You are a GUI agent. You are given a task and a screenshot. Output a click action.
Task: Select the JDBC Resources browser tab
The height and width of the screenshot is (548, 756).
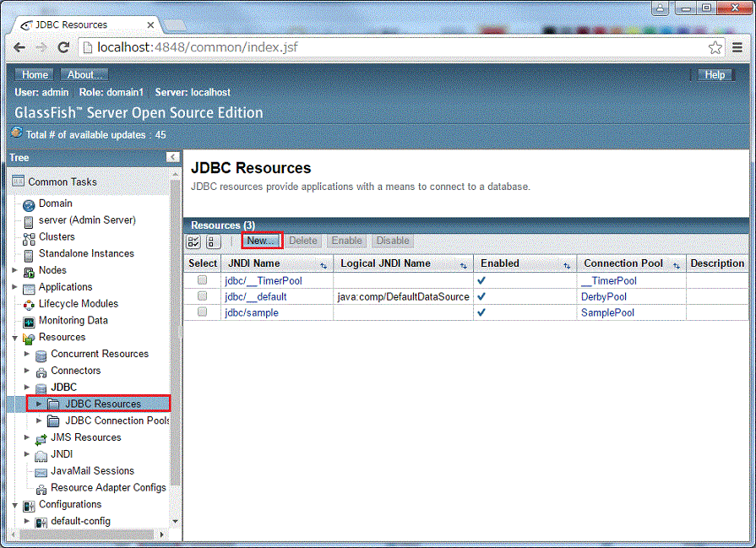87,24
